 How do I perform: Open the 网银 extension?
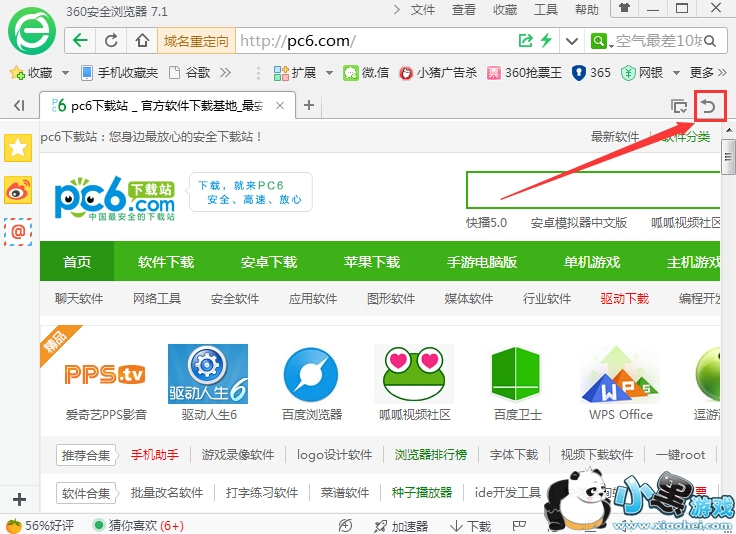[x=642, y=73]
